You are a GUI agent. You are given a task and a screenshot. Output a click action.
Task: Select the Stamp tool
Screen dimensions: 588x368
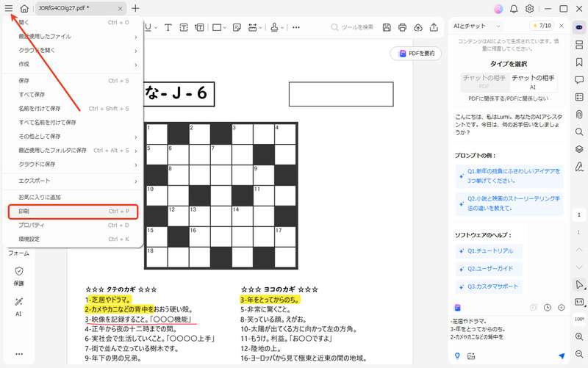click(x=274, y=27)
